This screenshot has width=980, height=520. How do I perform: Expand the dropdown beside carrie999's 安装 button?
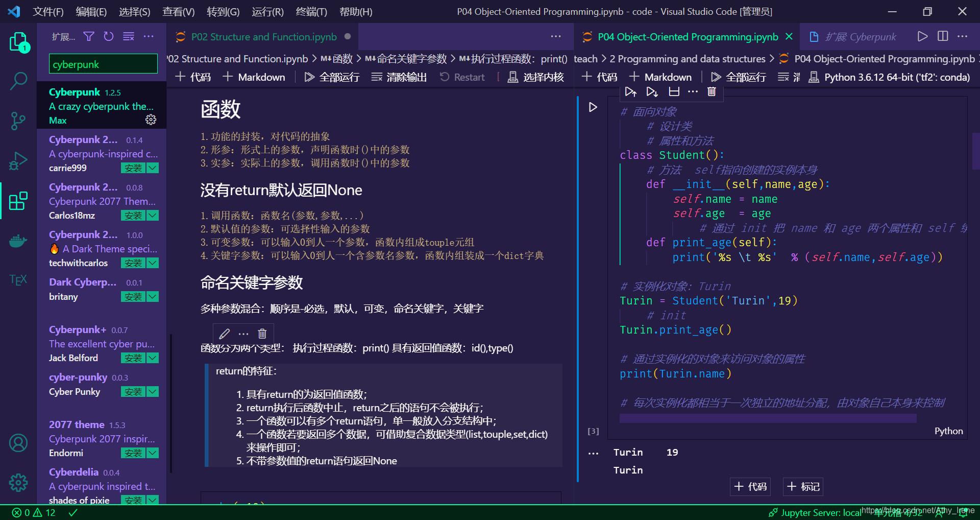click(153, 168)
